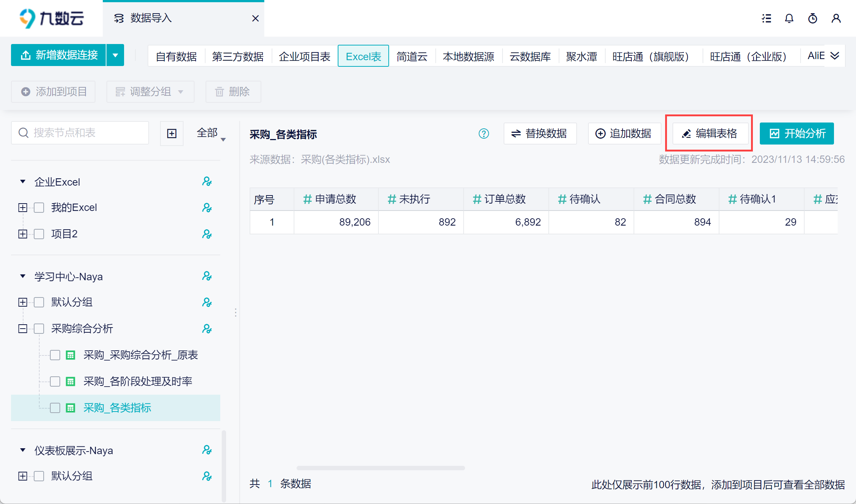
Task: Click permission icon beside 企业Excel
Action: click(x=207, y=182)
